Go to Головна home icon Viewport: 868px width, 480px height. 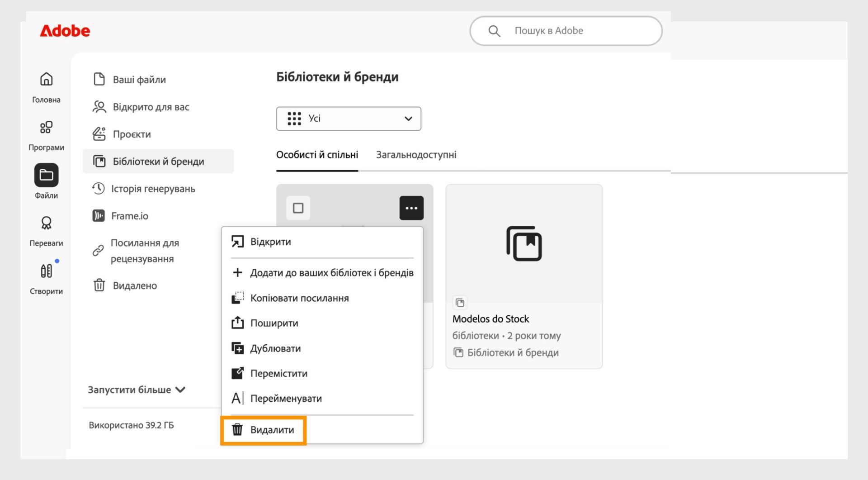[46, 79]
